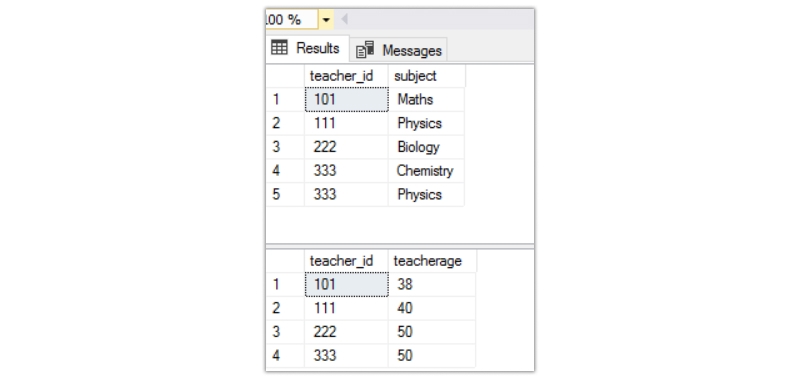Click the teacherage cell with value 38
Viewport: 800px width, 380px height.
tap(432, 285)
